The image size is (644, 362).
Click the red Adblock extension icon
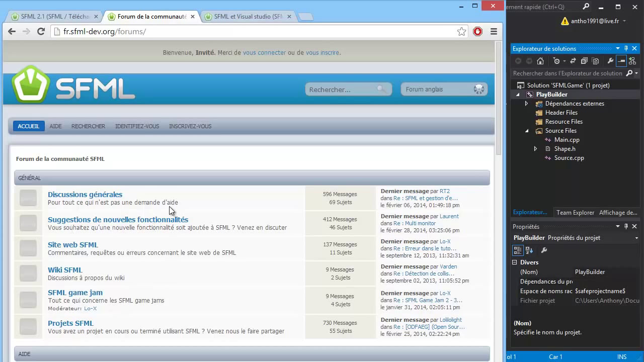[477, 31]
